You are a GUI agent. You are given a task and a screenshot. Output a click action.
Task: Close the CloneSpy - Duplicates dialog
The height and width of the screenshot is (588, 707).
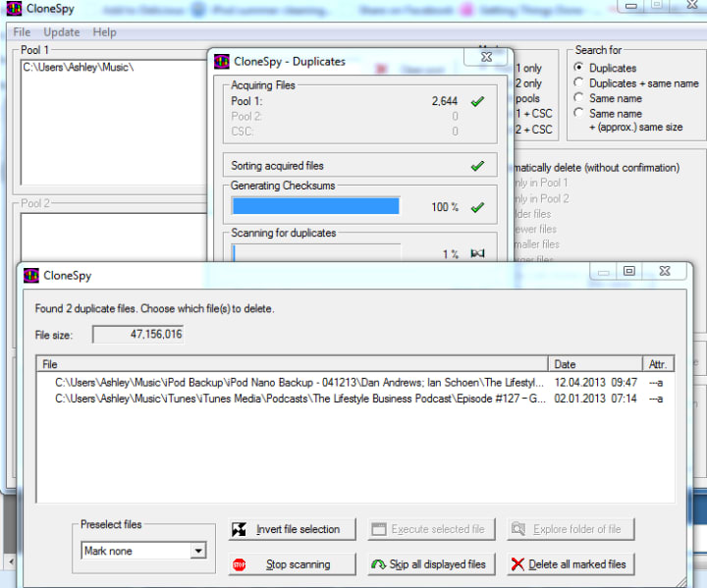pos(486,57)
